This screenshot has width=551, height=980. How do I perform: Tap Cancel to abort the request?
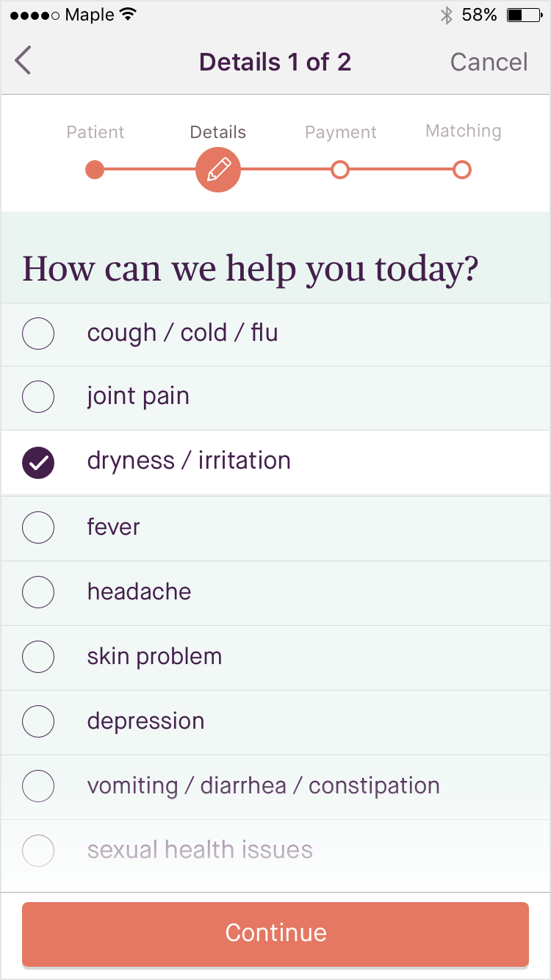(x=488, y=62)
